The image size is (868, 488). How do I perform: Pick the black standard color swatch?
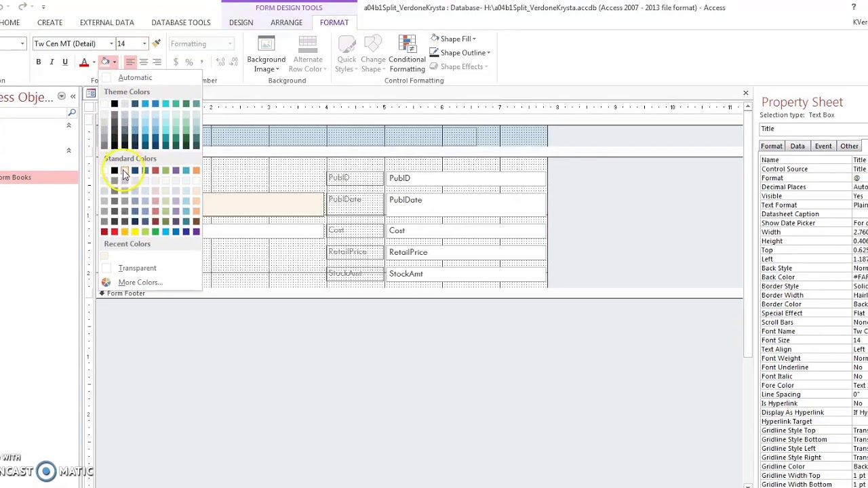(115, 170)
